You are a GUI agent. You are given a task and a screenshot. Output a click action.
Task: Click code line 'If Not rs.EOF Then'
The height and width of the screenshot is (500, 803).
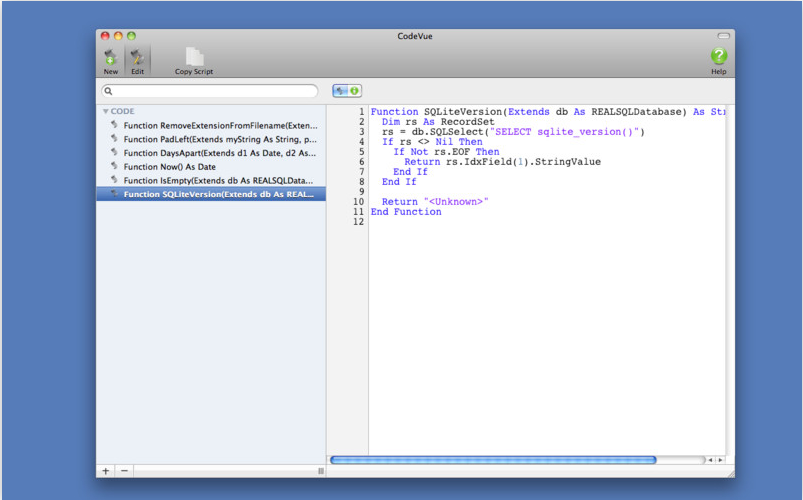coord(446,152)
